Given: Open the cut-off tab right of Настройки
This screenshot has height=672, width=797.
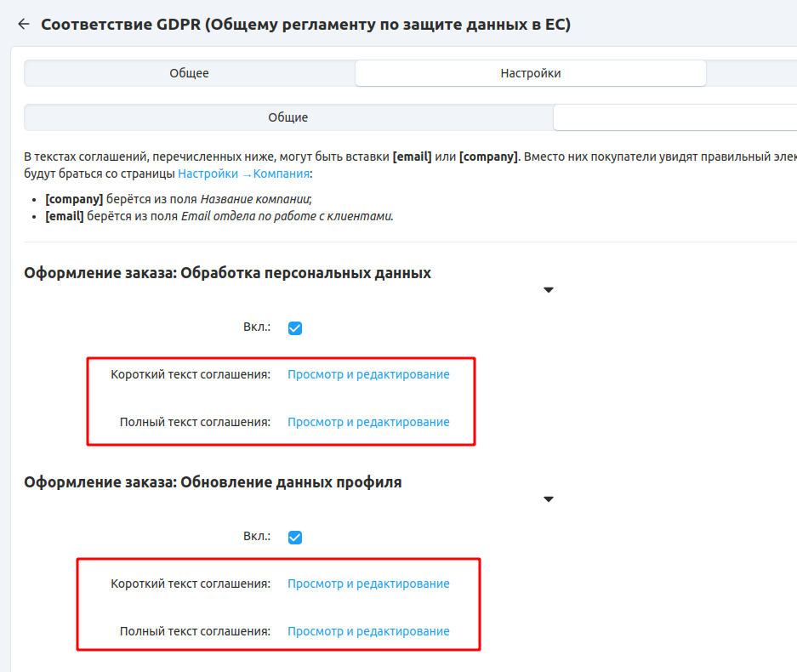Looking at the screenshot, I should [x=752, y=73].
